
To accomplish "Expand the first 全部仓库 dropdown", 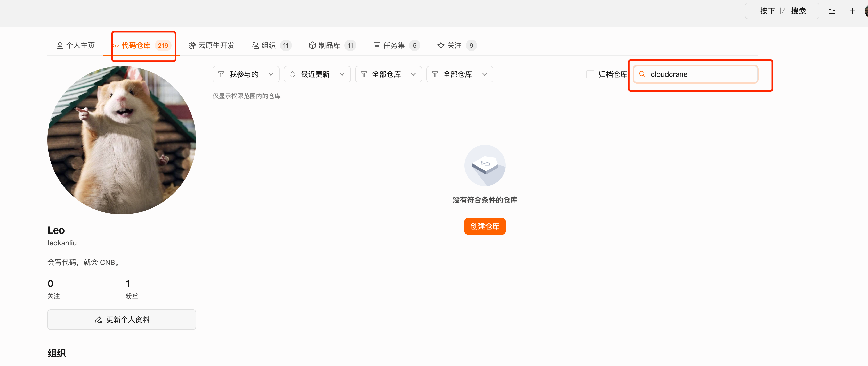I will click(x=388, y=74).
